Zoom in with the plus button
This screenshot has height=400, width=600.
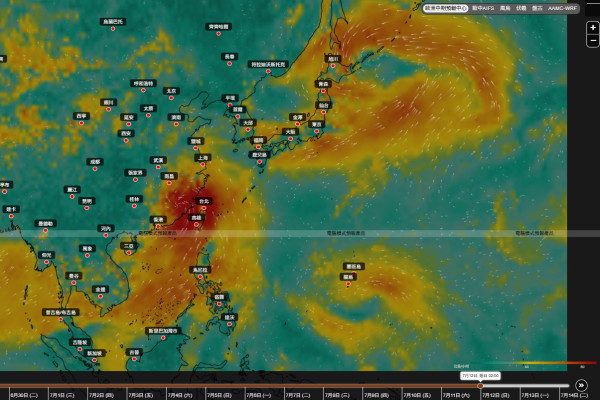593,28
